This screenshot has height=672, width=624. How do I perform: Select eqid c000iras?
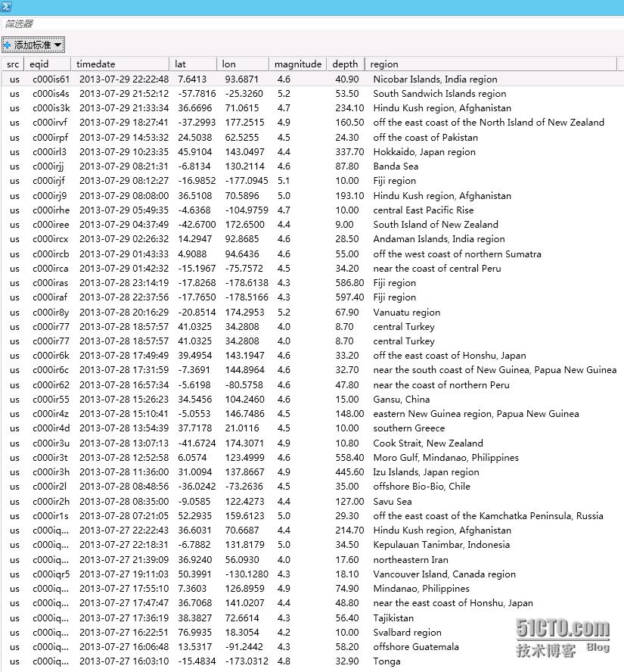[50, 283]
